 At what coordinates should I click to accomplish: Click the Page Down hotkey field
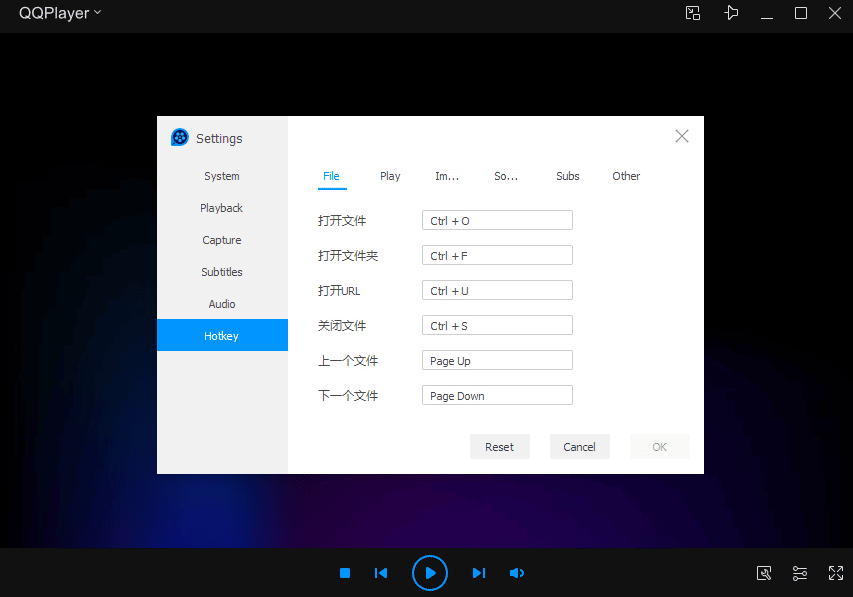point(497,395)
